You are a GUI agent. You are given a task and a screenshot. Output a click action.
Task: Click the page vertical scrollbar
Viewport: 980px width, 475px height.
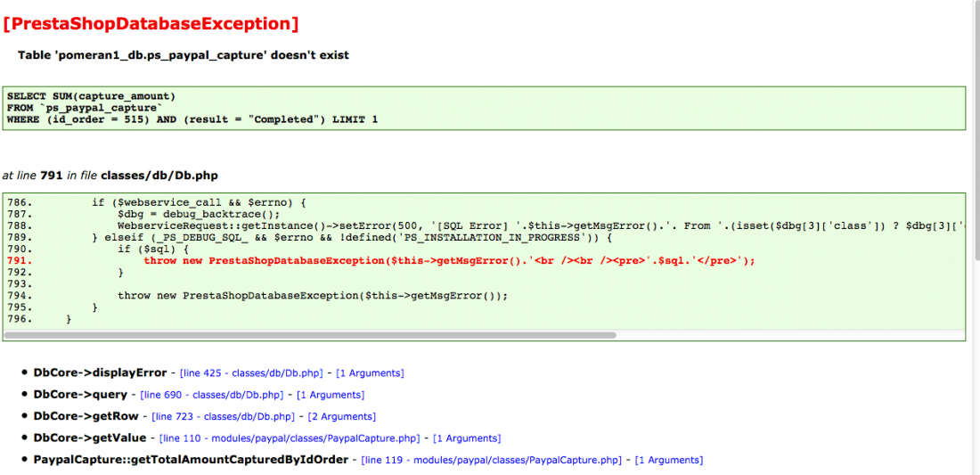[x=976, y=131]
